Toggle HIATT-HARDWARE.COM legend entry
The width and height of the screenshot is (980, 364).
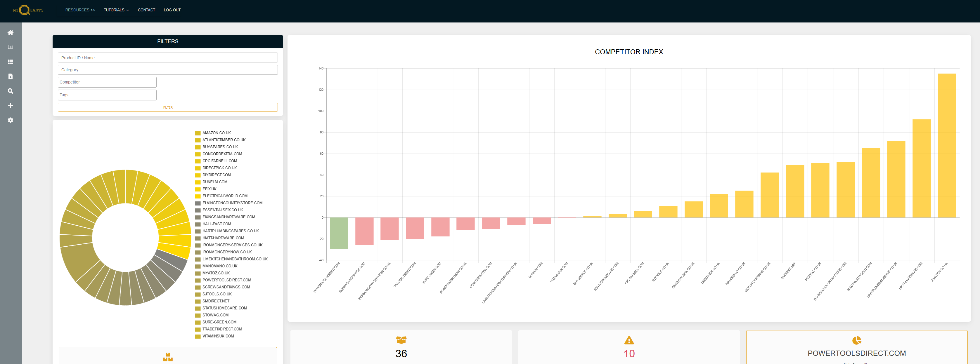219,238
